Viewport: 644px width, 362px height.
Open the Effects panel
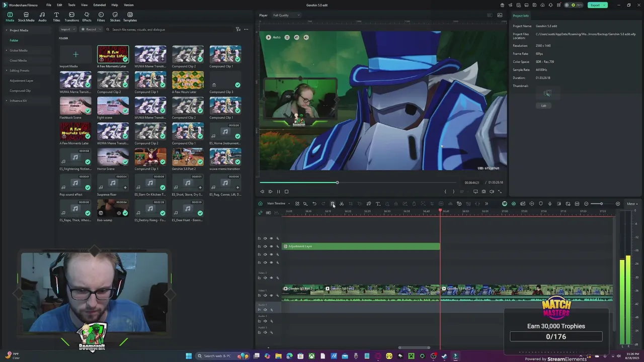point(87,17)
